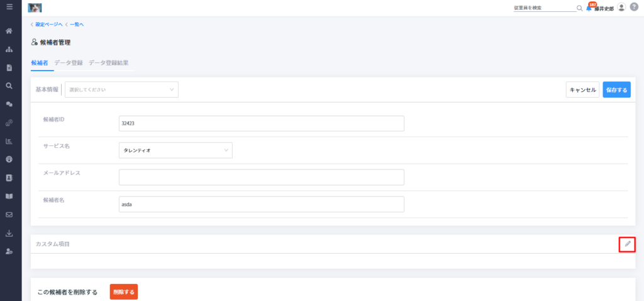Switch to the データ登録結果 tab

(108, 63)
